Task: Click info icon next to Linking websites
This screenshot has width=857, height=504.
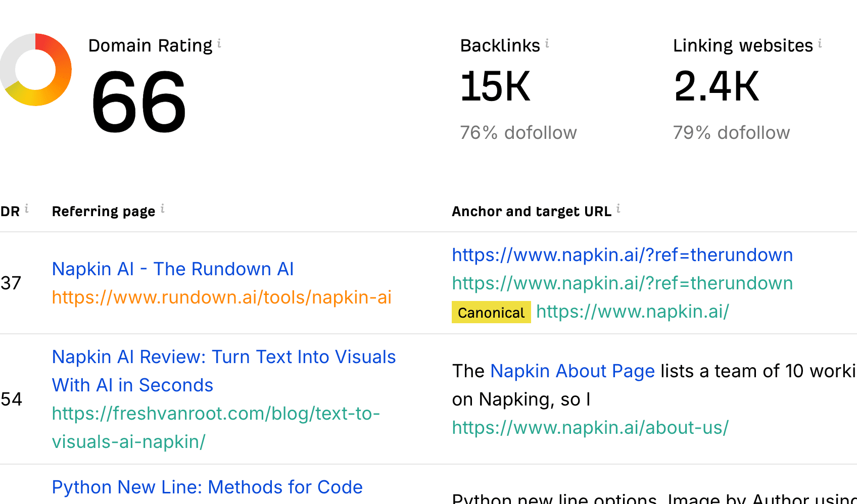Action: coord(820,43)
